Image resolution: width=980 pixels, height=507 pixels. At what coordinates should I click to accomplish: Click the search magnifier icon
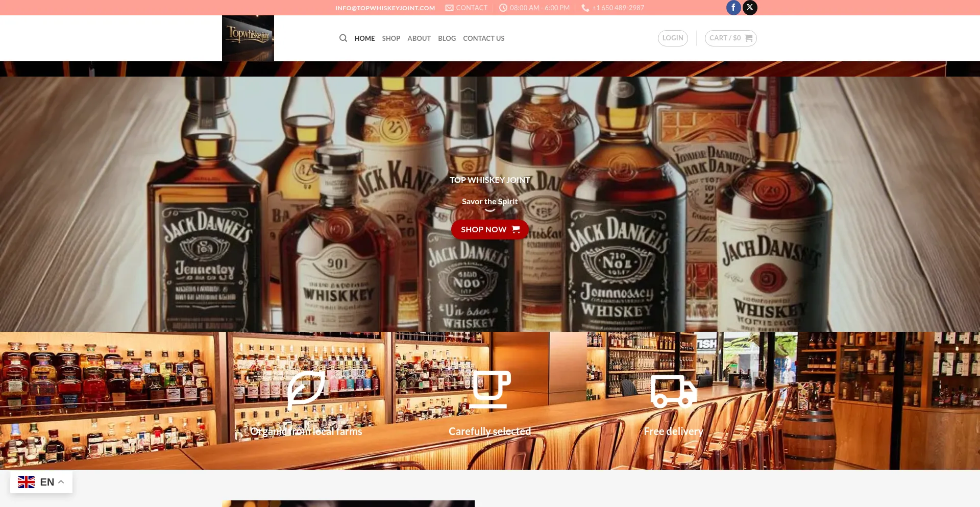(344, 38)
